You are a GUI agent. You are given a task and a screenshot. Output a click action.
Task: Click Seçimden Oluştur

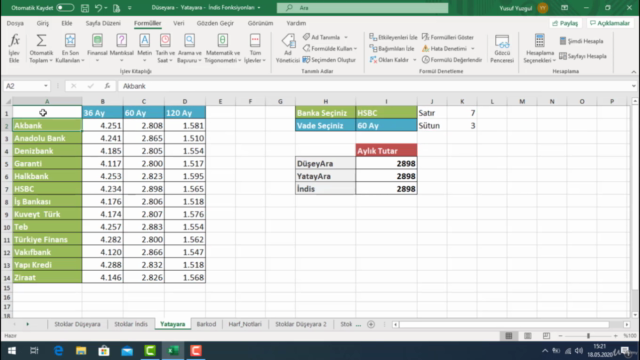(x=329, y=60)
